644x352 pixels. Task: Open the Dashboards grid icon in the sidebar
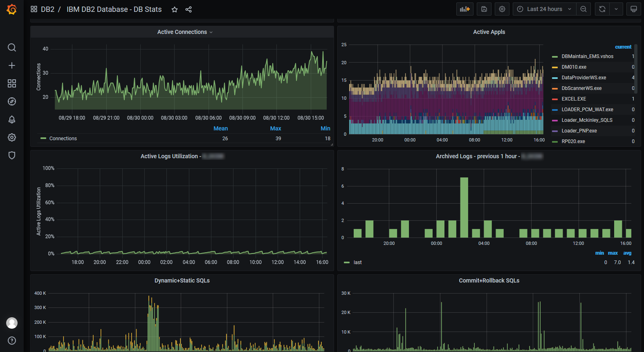pos(12,83)
